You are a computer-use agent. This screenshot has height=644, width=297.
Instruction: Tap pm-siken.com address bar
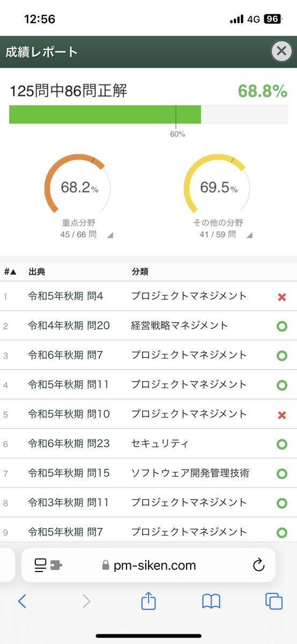coord(148,565)
